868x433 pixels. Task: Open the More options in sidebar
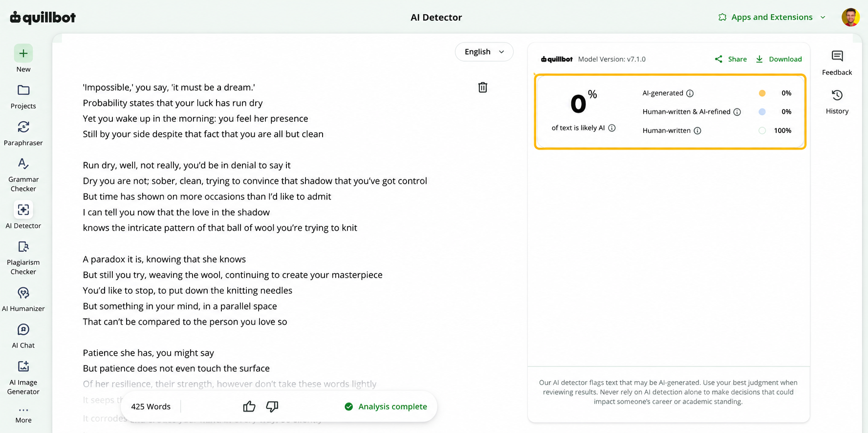(23, 415)
